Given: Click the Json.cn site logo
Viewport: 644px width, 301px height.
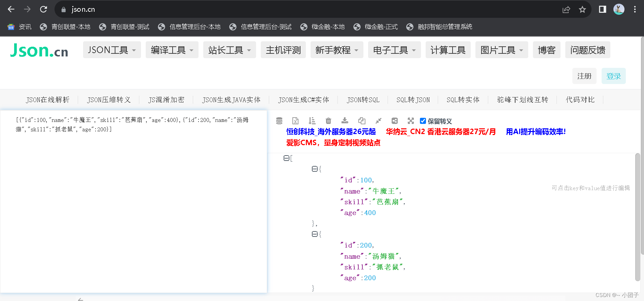Looking at the screenshot, I should pos(39,50).
